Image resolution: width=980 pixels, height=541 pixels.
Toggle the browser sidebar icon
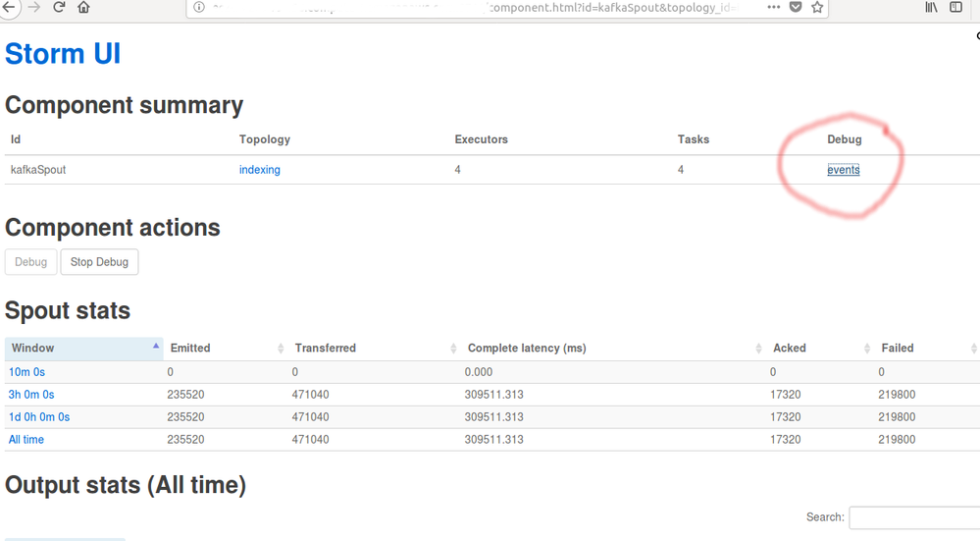[x=956, y=8]
